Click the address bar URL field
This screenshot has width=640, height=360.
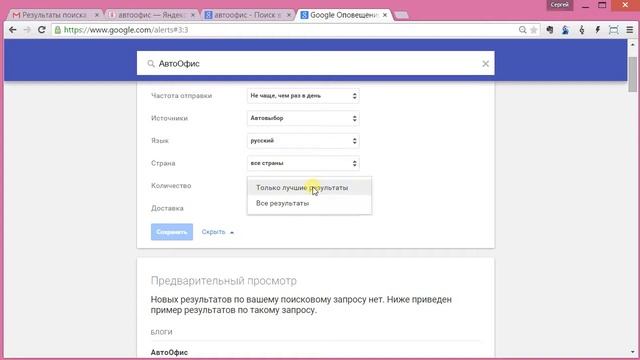click(x=286, y=30)
